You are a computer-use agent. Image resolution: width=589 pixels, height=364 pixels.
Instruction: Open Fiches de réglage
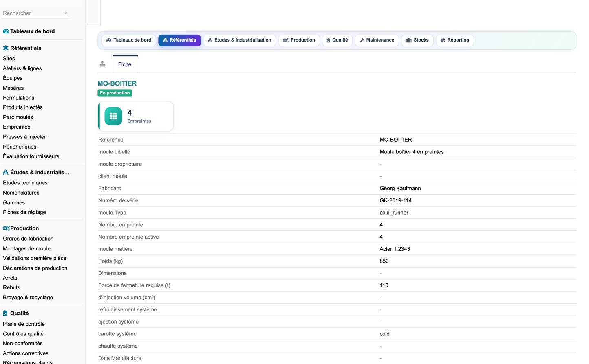(24, 212)
